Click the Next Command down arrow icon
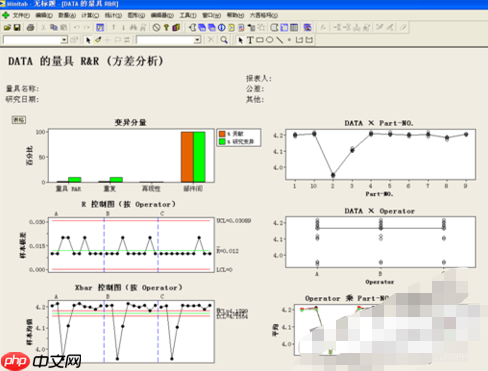This screenshot has height=371, width=488. (x=123, y=27)
